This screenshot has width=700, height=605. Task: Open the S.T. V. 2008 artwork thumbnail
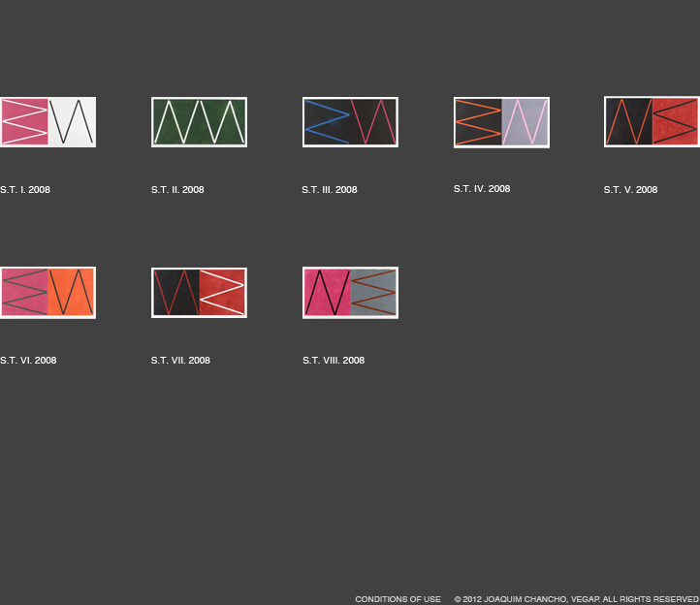tap(652, 122)
